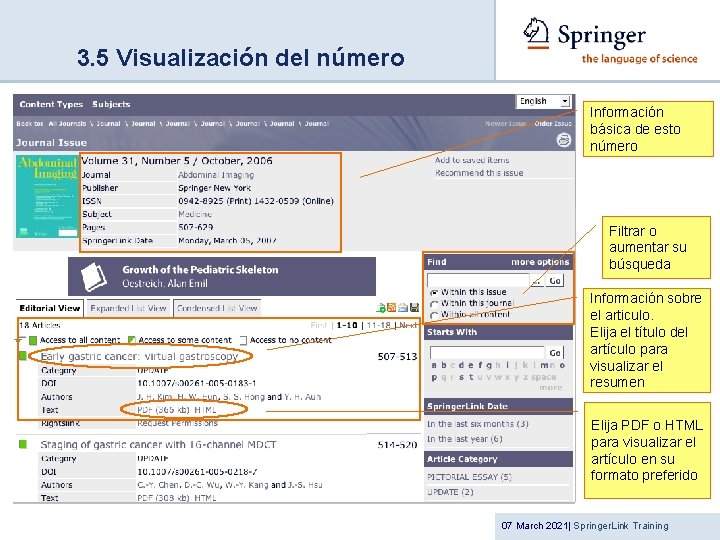The image size is (720, 540).
Task: Click the orange RSS feed icon
Action: [x=391, y=308]
